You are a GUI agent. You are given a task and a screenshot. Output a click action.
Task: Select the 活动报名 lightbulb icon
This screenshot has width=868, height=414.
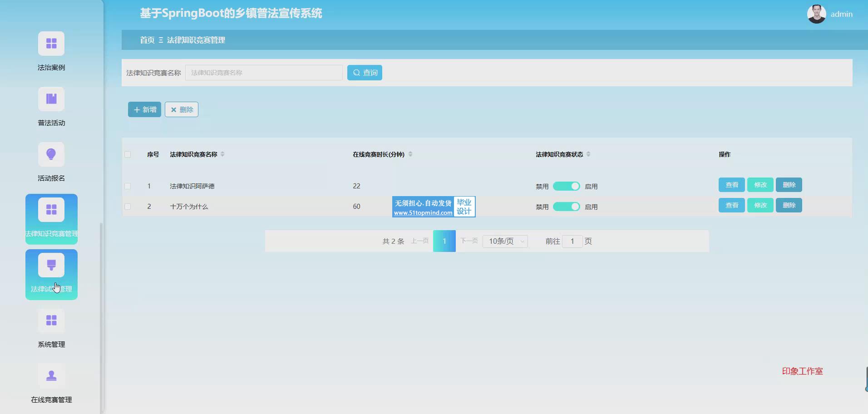[x=51, y=155]
